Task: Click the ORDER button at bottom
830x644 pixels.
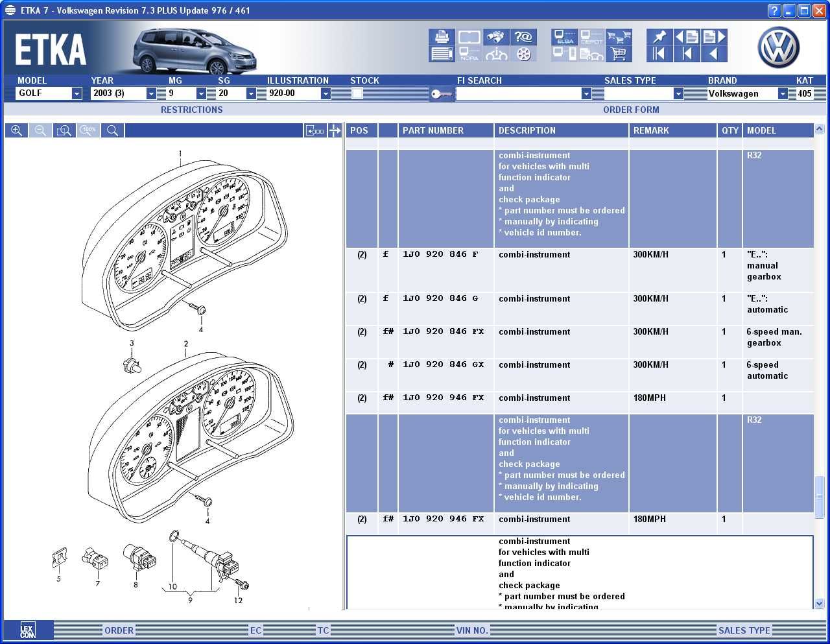Action: [119, 630]
